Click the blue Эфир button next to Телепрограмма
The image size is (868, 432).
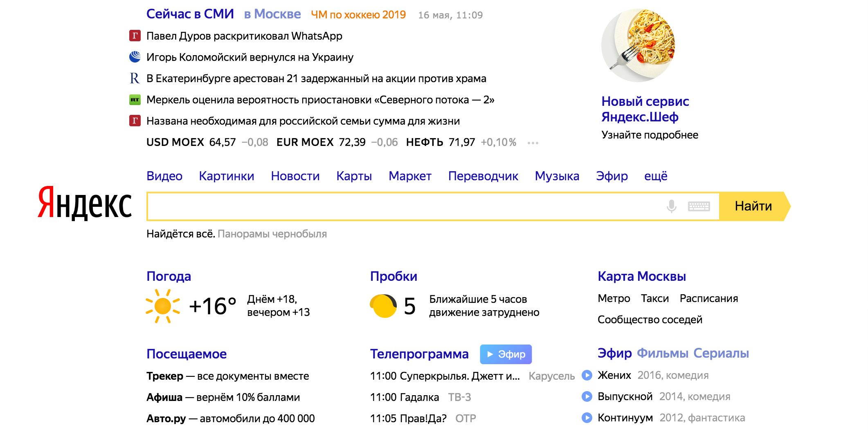[506, 354]
